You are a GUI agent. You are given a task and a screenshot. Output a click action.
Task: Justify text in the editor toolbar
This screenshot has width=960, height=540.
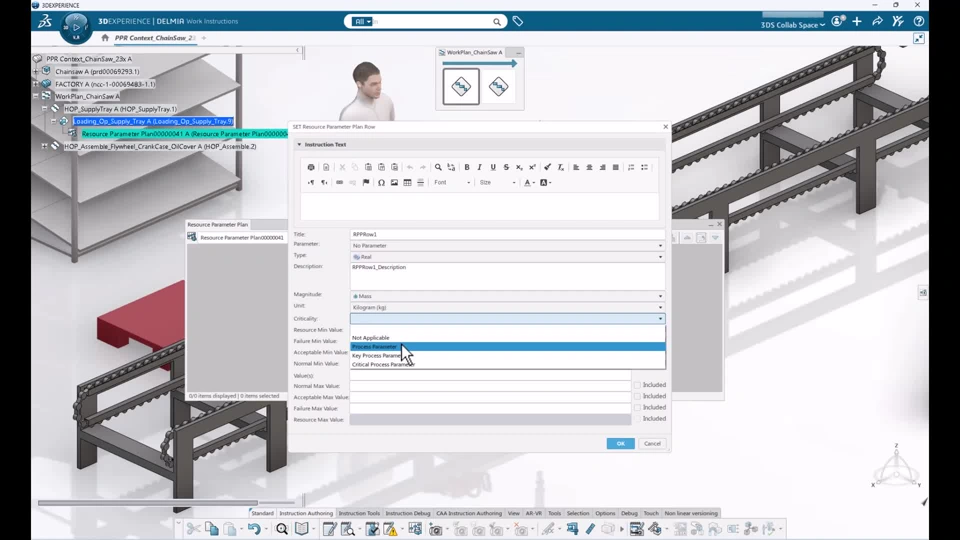[x=616, y=167]
